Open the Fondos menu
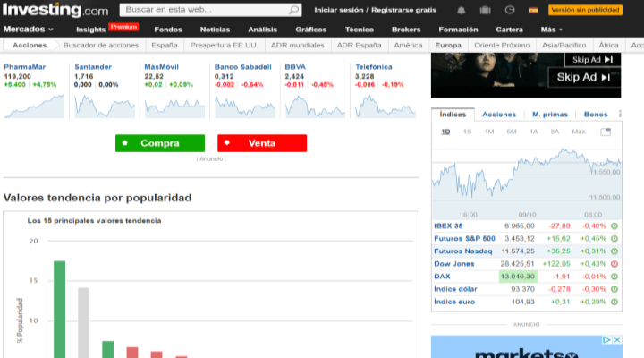This screenshot has width=644, height=358. [x=168, y=30]
